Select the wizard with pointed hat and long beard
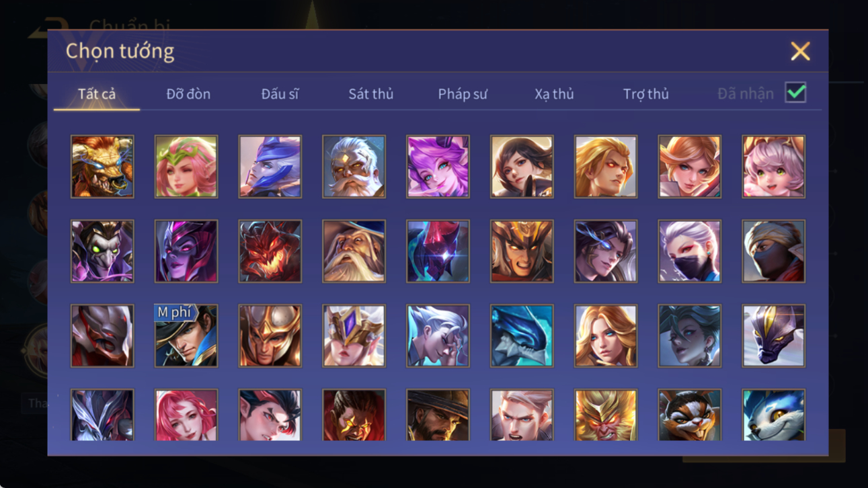This screenshot has height=488, width=868. coord(354,251)
